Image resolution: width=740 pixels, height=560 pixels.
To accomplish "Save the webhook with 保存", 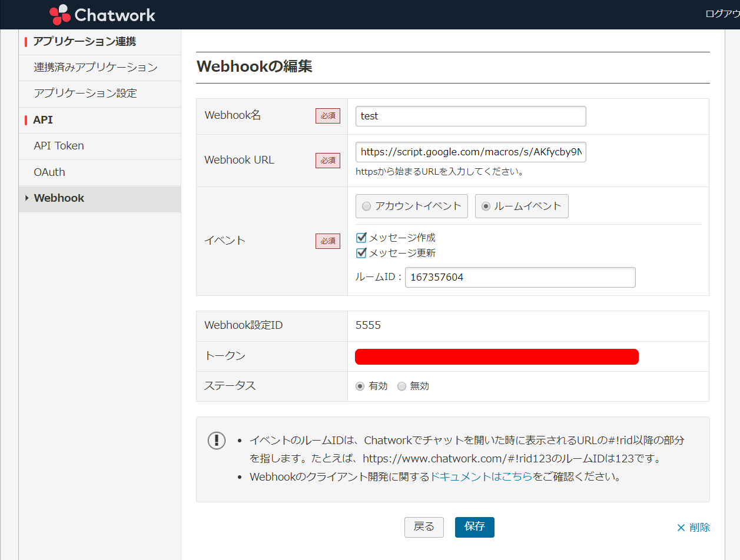I will pyautogui.click(x=474, y=527).
